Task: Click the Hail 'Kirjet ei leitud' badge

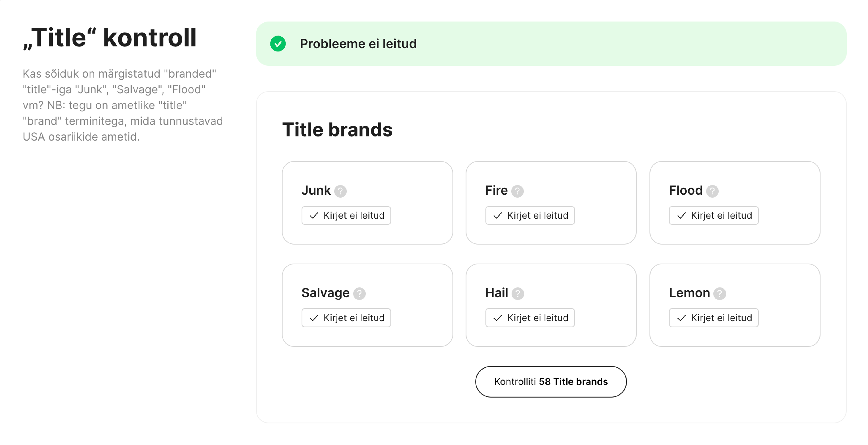Action: tap(530, 318)
